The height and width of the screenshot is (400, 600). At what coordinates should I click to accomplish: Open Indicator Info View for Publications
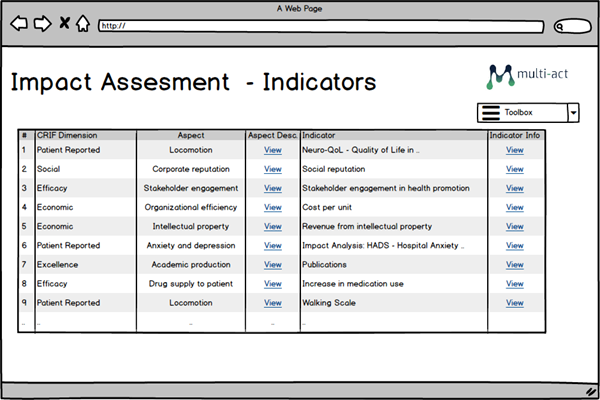click(x=514, y=265)
